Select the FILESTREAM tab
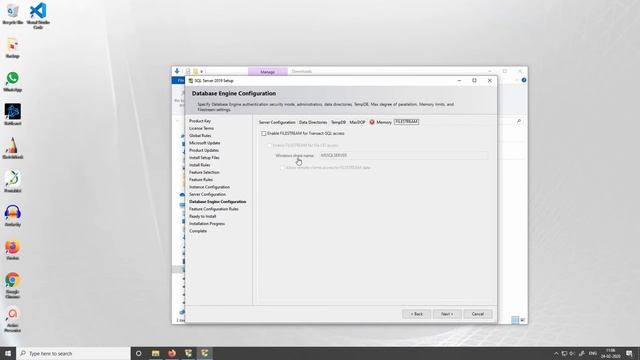Viewport: 640px width, 360px height. click(407, 122)
